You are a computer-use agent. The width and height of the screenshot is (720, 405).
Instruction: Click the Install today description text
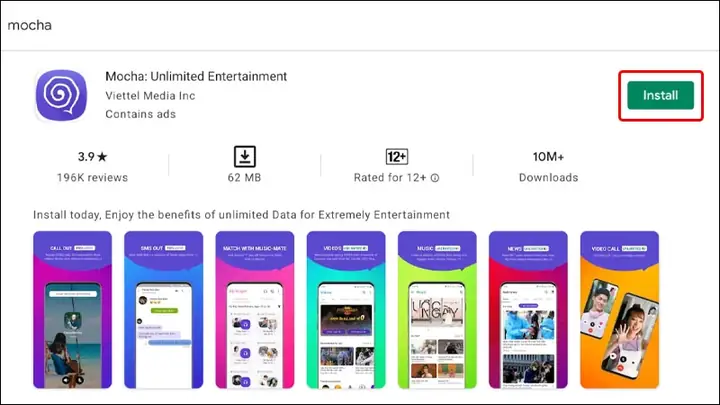[242, 215]
